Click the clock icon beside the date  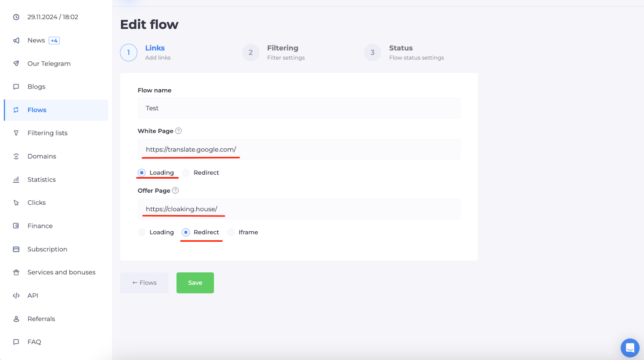(16, 17)
